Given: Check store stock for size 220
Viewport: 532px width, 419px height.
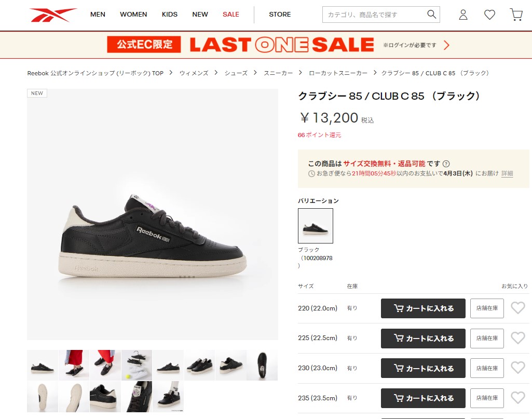Looking at the screenshot, I should click(487, 308).
